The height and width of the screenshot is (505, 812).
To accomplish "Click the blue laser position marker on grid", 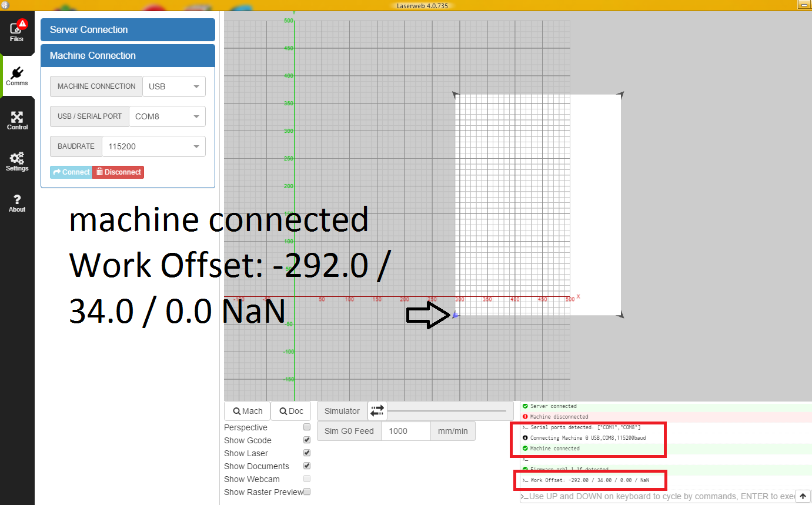I will (x=455, y=316).
